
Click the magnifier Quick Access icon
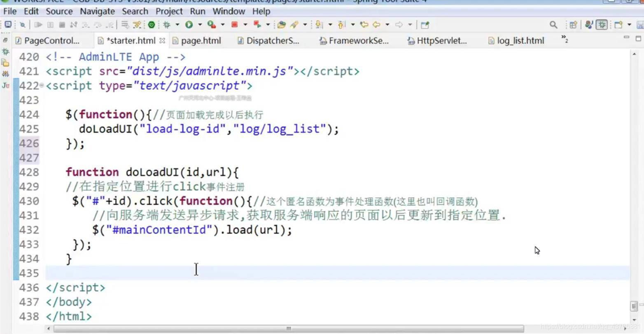click(x=553, y=25)
